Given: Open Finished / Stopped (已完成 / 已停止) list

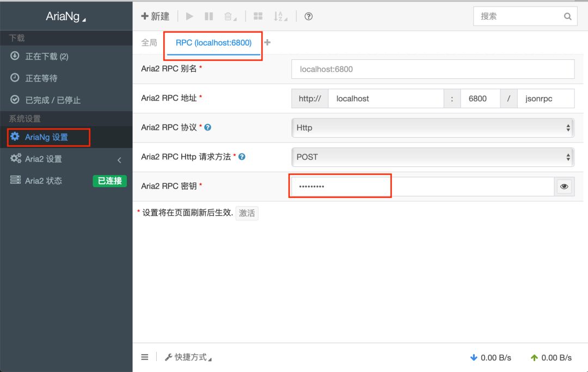Looking at the screenshot, I should click(66, 100).
